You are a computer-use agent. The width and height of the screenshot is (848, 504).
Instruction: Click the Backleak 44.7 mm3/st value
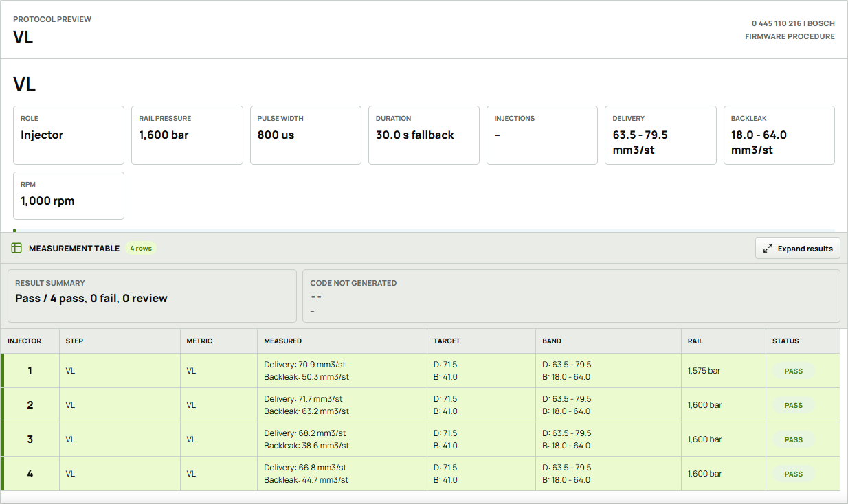[x=306, y=480]
